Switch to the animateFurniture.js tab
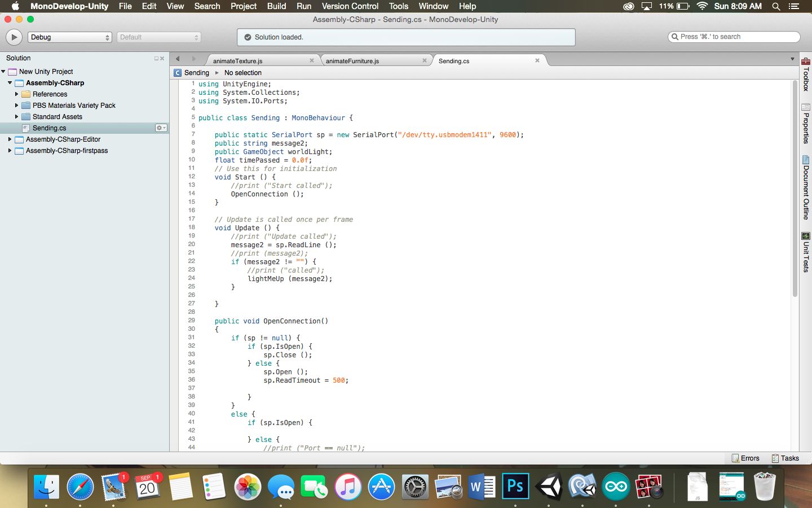The height and width of the screenshot is (508, 812). 352,61
